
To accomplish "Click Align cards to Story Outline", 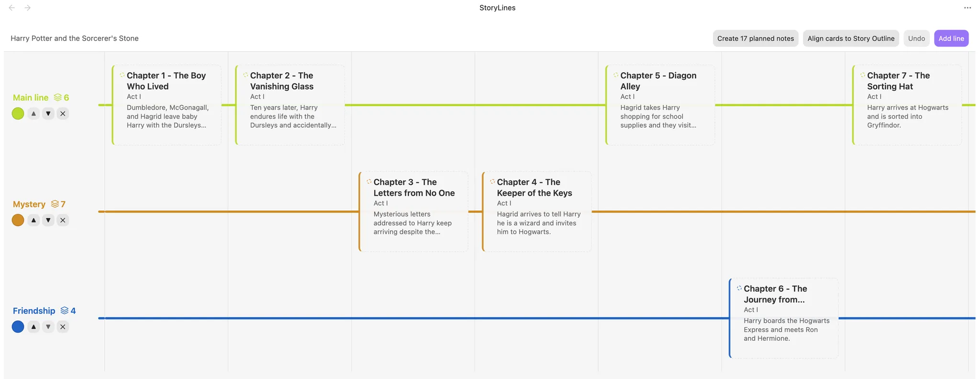I will tap(851, 38).
